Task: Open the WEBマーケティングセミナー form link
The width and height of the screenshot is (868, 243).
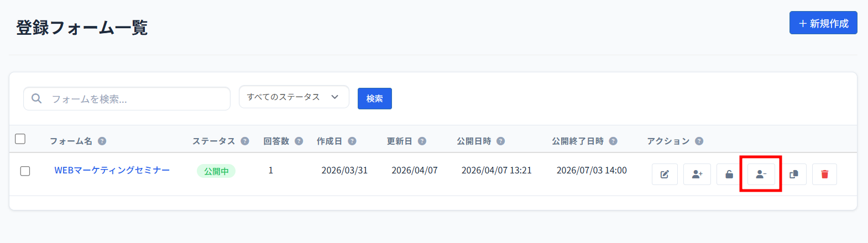Action: (x=112, y=171)
